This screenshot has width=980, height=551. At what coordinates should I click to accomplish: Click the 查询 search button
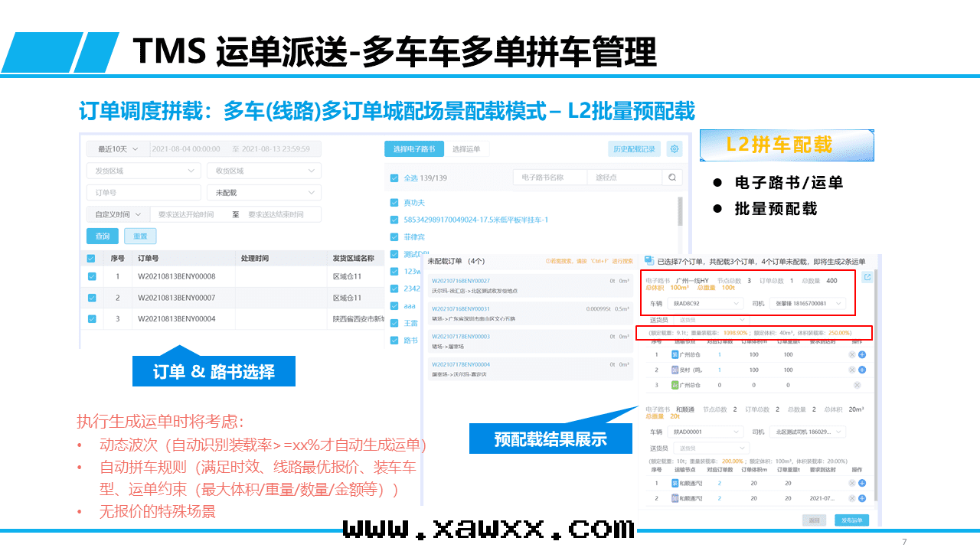pyautogui.click(x=103, y=236)
